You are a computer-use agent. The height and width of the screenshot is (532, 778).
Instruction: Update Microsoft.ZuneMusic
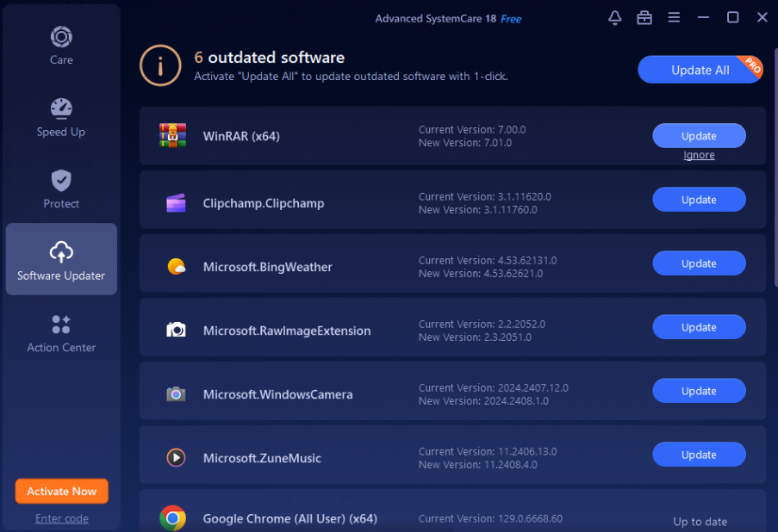(699, 455)
